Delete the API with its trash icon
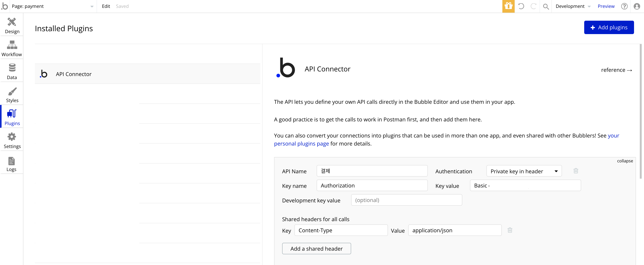 click(576, 171)
